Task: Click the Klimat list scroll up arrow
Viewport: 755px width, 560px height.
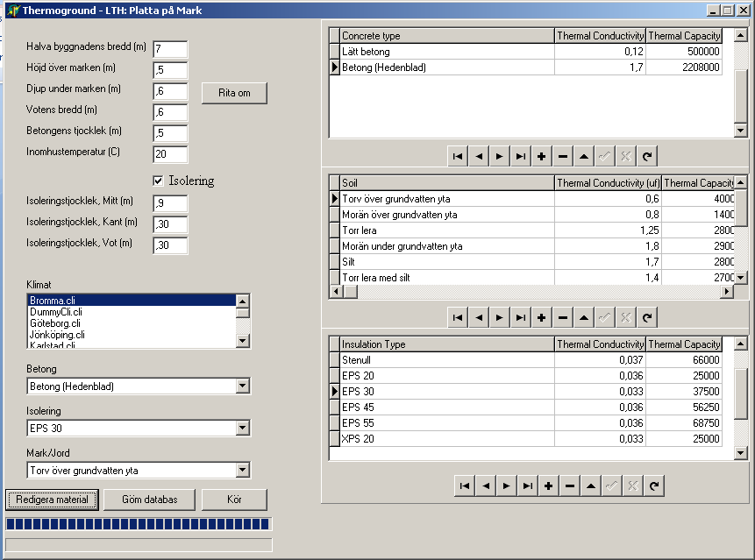Action: tap(243, 301)
